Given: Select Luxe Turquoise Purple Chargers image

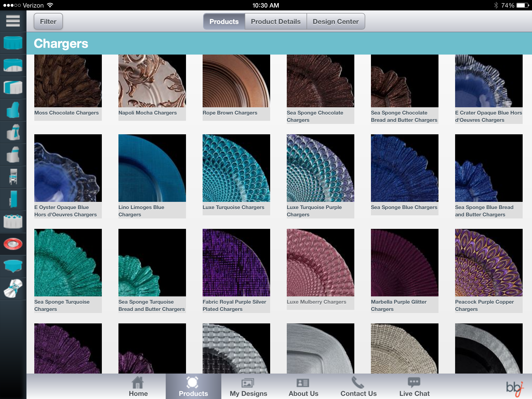Looking at the screenshot, I should (x=321, y=168).
